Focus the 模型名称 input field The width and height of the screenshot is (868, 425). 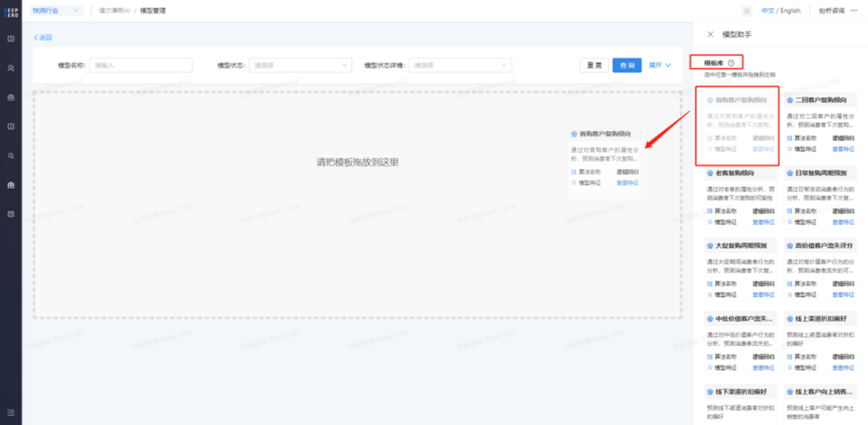141,65
